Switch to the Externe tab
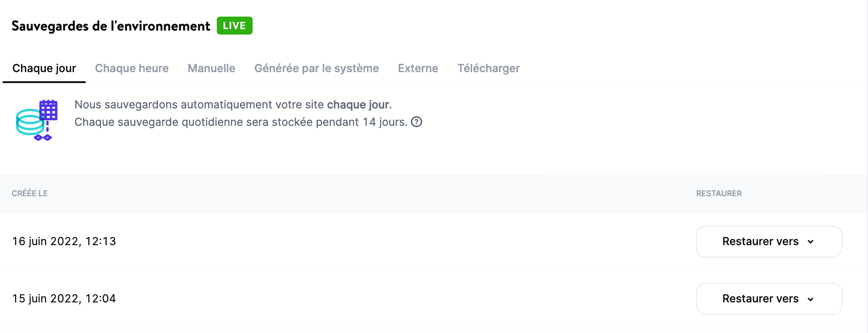Viewport: 868px width, 333px height. pyautogui.click(x=417, y=68)
